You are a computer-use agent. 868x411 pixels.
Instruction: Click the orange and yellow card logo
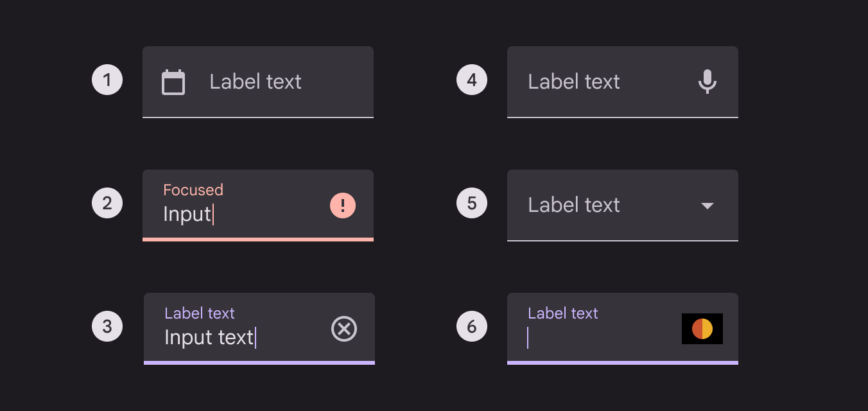pyautogui.click(x=702, y=329)
